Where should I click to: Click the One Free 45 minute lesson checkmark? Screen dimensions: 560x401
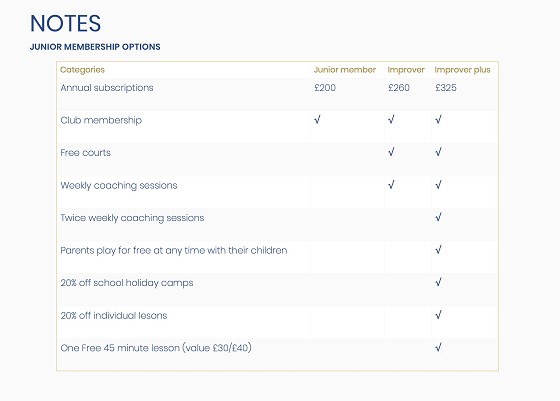(x=438, y=347)
